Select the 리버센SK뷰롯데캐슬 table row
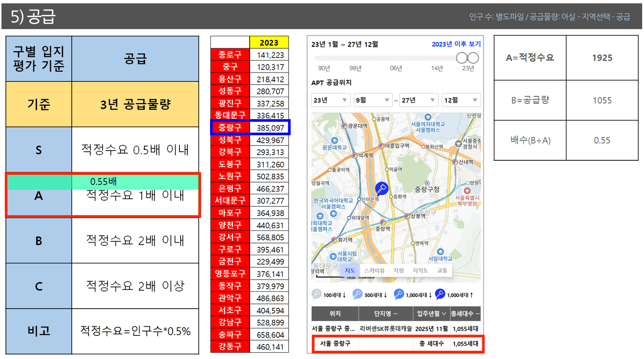 [386, 329]
